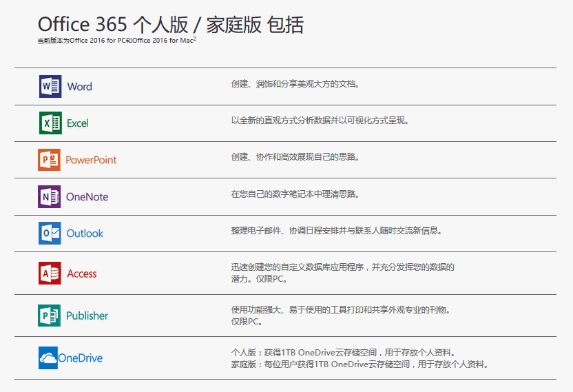Click the PowerPoint app icon
Screen dimensions: 573x392
50,159
